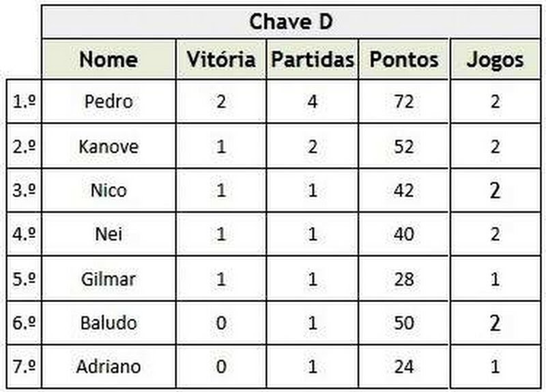Screen dimensions: 546x392
Task: Select the name cell "Nei"
Action: coord(109,235)
